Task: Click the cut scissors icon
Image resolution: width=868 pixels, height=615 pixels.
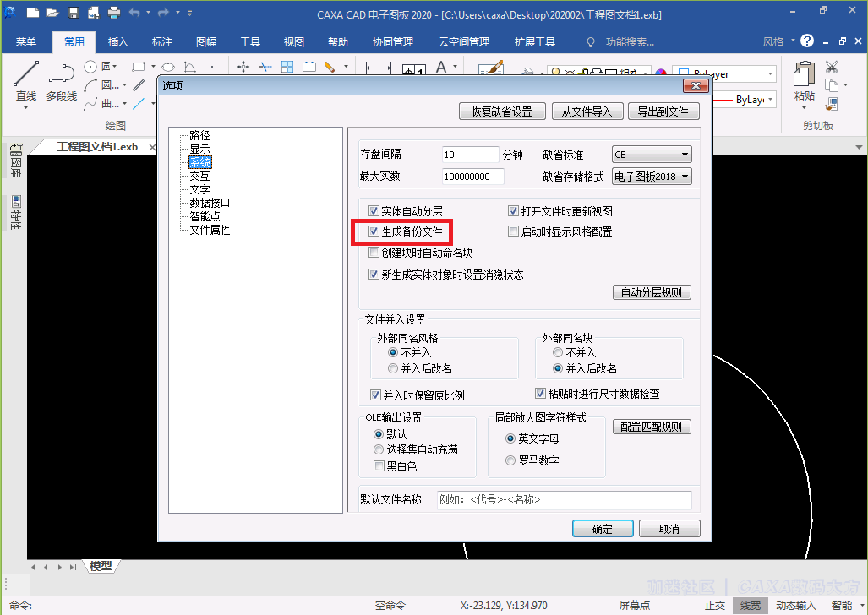Action: tap(832, 67)
